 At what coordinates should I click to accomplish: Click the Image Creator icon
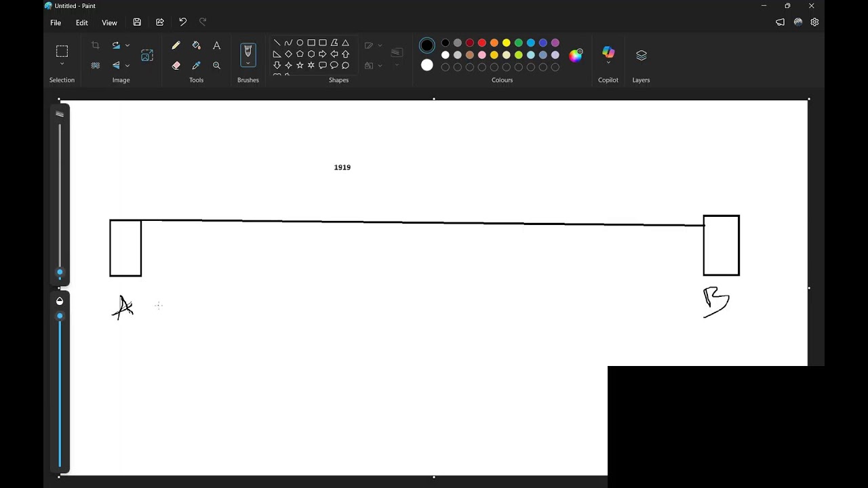(147, 56)
